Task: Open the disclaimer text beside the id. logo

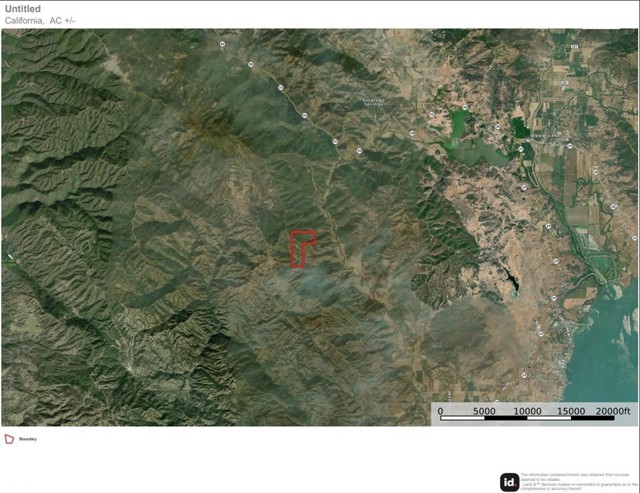Action: (578, 482)
